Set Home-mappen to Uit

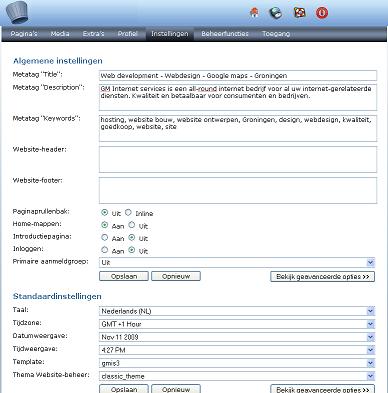click(132, 225)
